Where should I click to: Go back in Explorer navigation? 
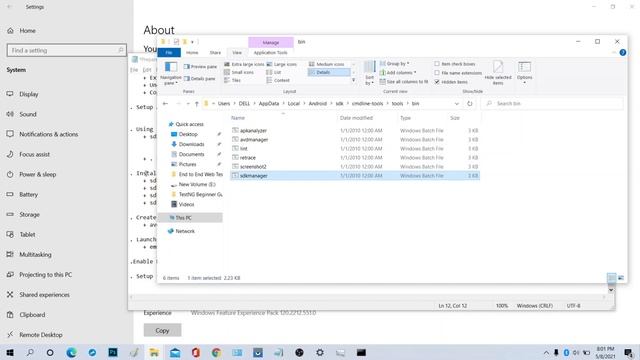pyautogui.click(x=165, y=104)
